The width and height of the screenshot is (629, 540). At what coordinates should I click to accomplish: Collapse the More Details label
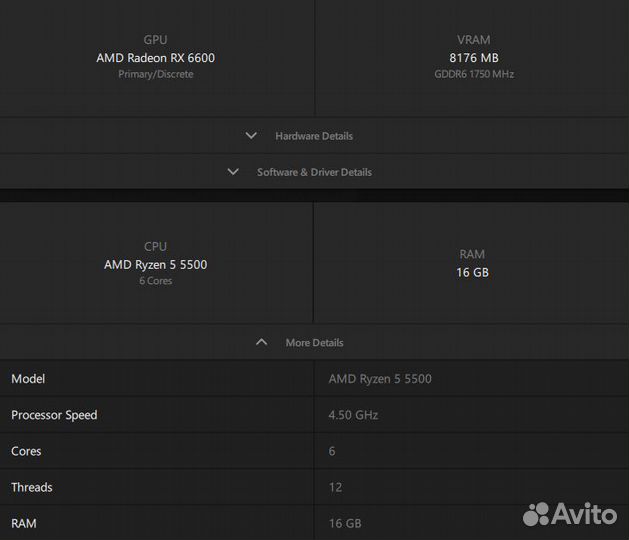click(x=314, y=343)
